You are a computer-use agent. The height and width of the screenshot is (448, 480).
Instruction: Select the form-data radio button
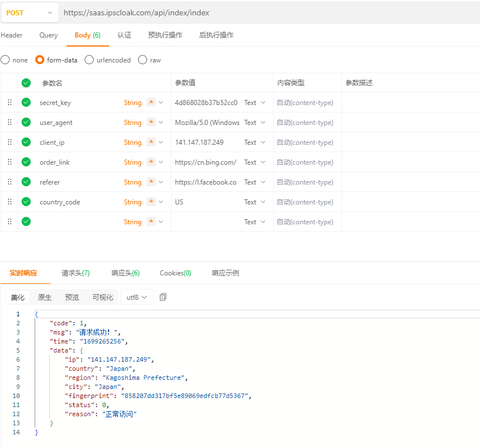tap(40, 60)
